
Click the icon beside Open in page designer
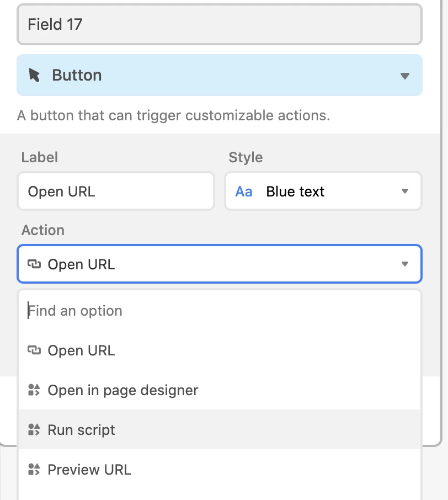34,390
